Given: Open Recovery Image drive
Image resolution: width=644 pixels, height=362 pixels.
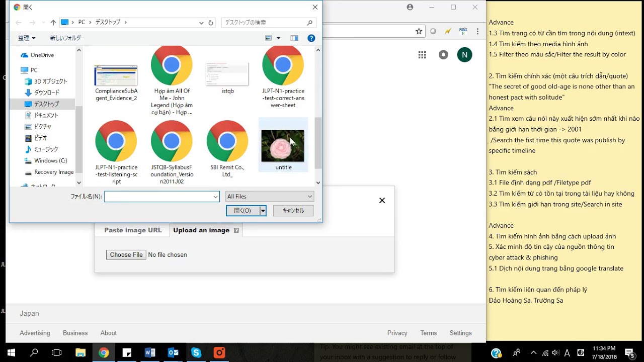Looking at the screenshot, I should pyautogui.click(x=49, y=172).
